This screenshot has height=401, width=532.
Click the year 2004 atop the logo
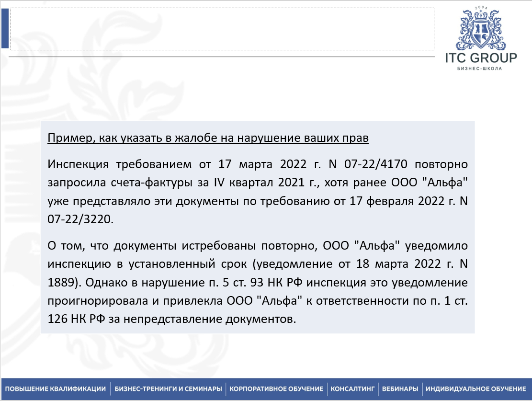click(x=480, y=8)
